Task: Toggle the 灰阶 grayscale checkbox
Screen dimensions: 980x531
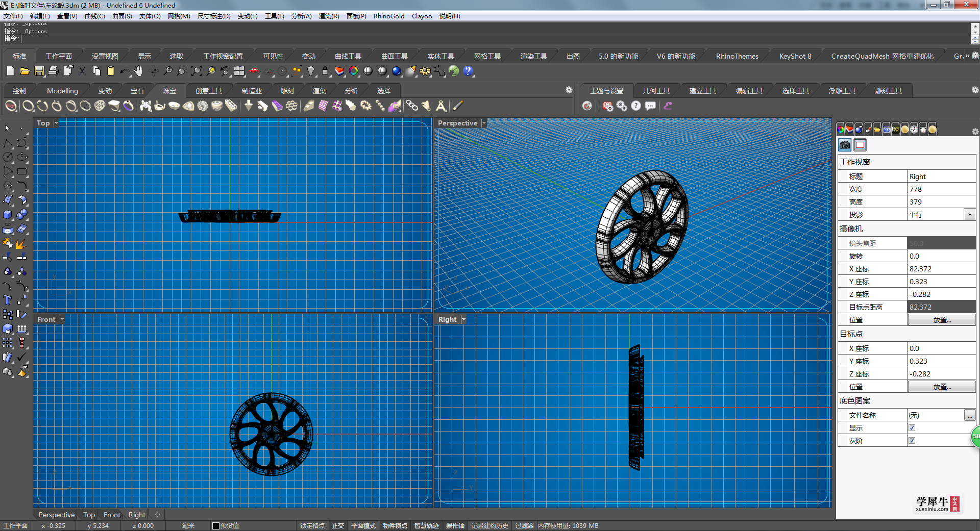Action: tap(912, 441)
